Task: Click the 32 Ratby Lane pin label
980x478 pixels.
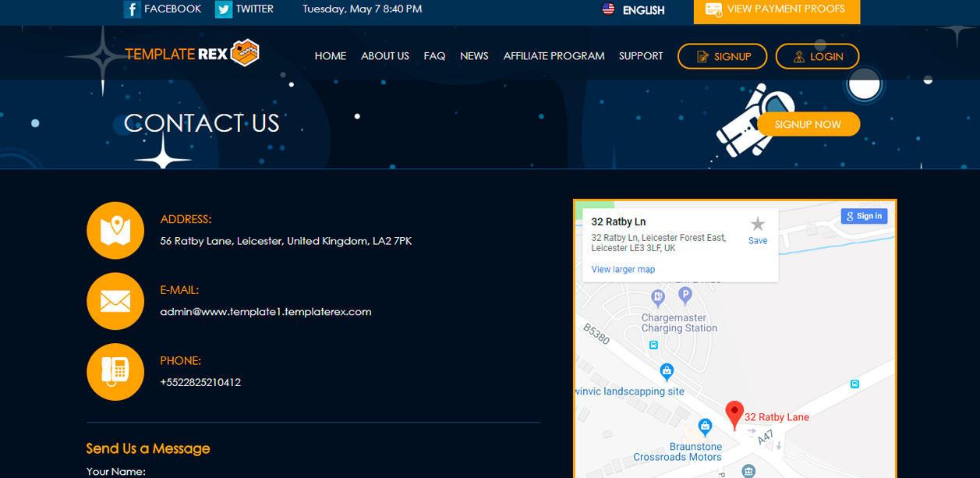Action: pos(777,417)
